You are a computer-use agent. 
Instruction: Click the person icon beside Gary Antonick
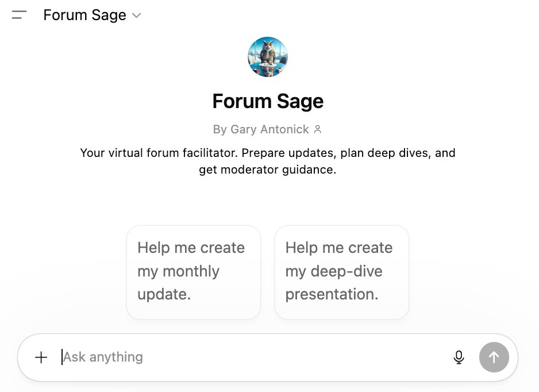pyautogui.click(x=318, y=129)
